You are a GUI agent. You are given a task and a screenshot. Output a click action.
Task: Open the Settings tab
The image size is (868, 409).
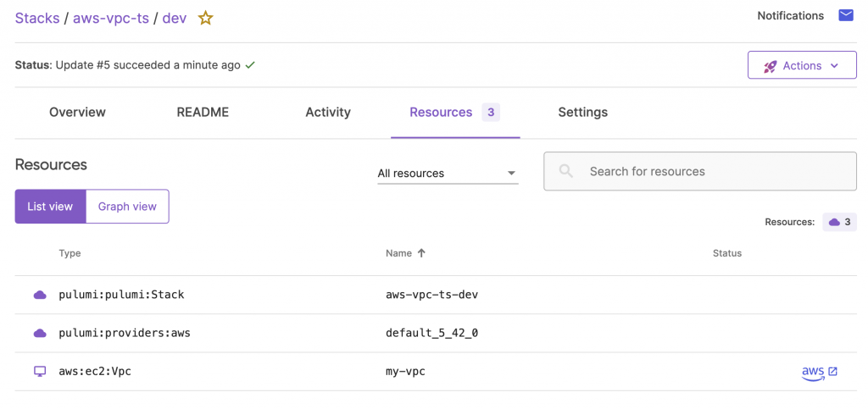(582, 112)
